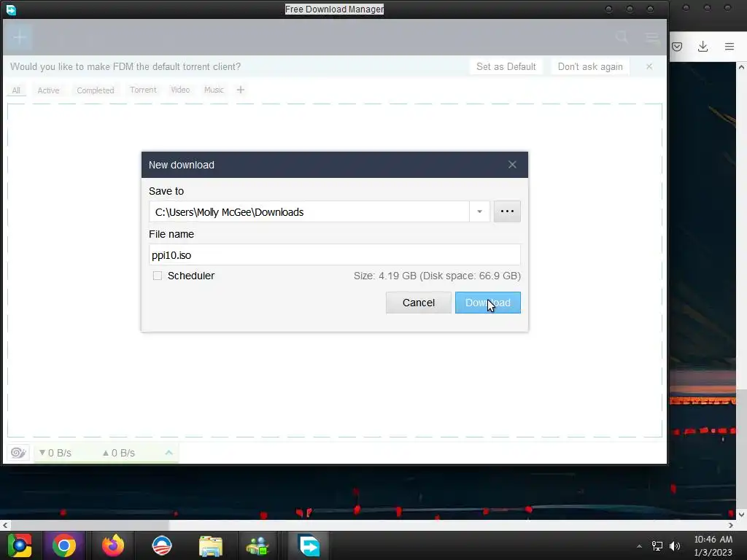Image resolution: width=747 pixels, height=560 pixels.
Task: Add a new tag with plus icon
Action: click(x=241, y=90)
